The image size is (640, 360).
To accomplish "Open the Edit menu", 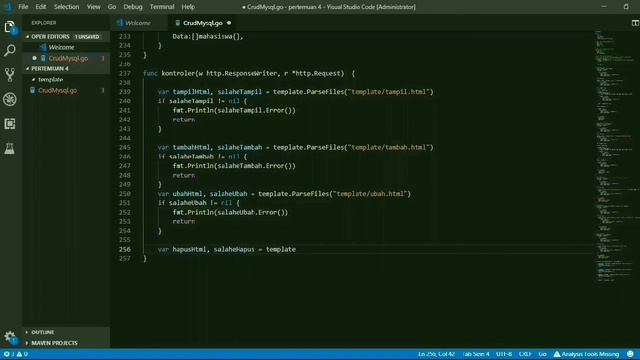I will (41, 7).
